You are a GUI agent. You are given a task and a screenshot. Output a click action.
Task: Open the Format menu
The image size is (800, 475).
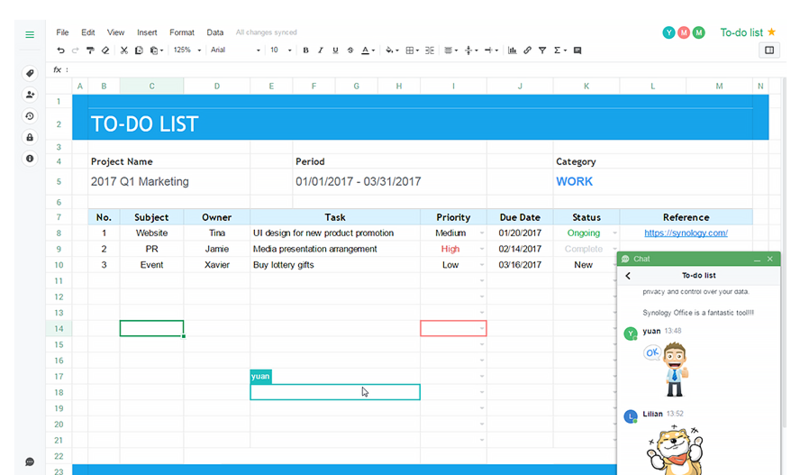[182, 32]
